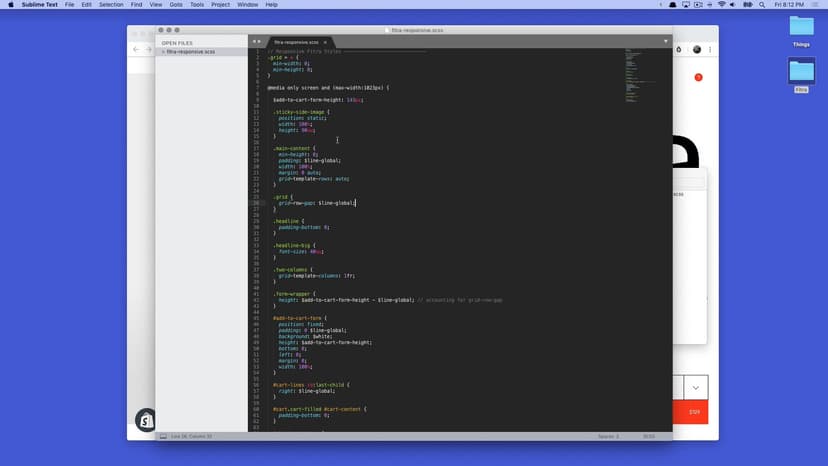This screenshot has height=466, width=828.
Task: Open the browser three-dot menu
Action: 711,49
